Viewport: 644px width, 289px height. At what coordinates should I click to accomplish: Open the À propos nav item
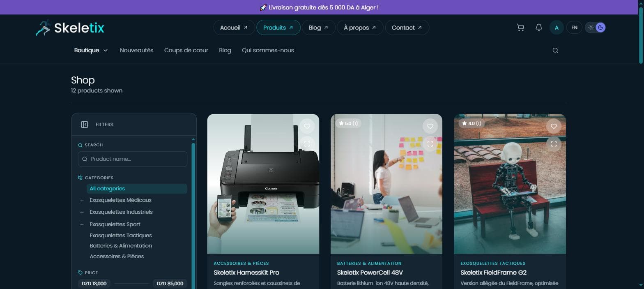360,28
